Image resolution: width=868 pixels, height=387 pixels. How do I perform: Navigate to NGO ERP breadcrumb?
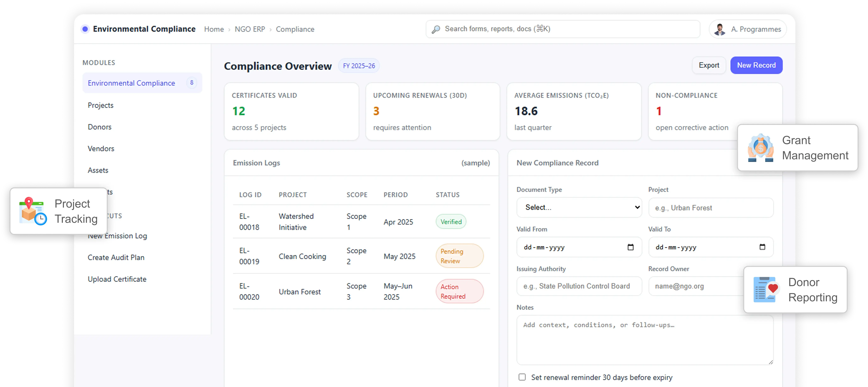(x=250, y=29)
